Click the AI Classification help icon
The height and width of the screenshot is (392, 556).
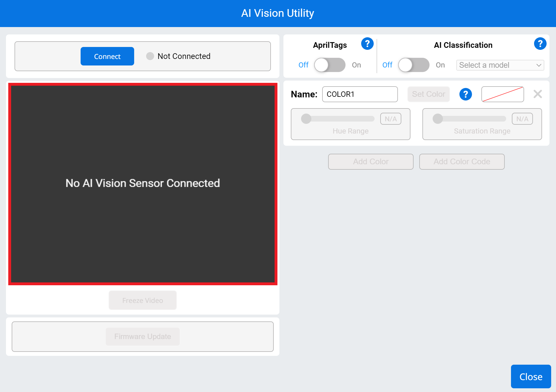[x=540, y=44]
